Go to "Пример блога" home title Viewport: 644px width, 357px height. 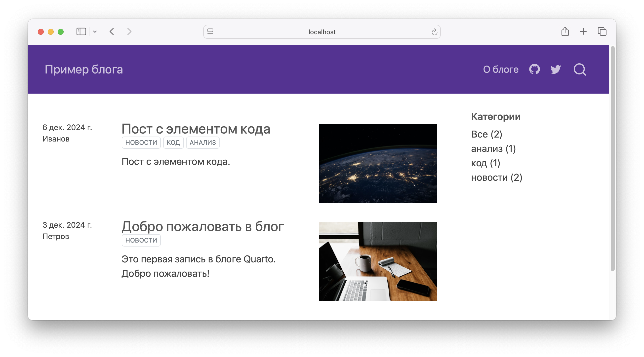click(84, 70)
